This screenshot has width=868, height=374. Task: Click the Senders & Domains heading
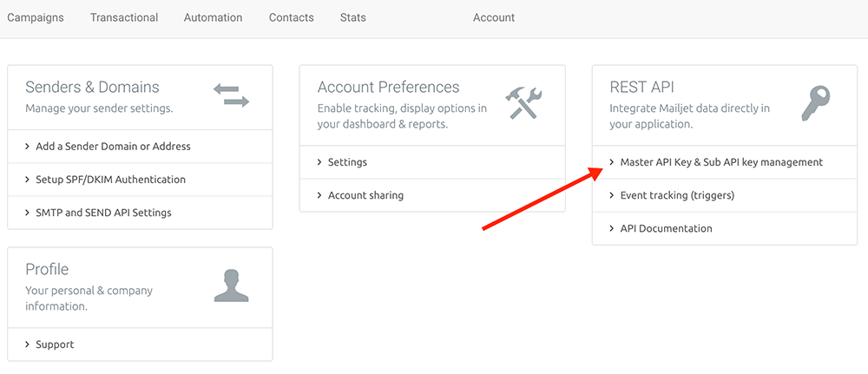click(x=92, y=87)
